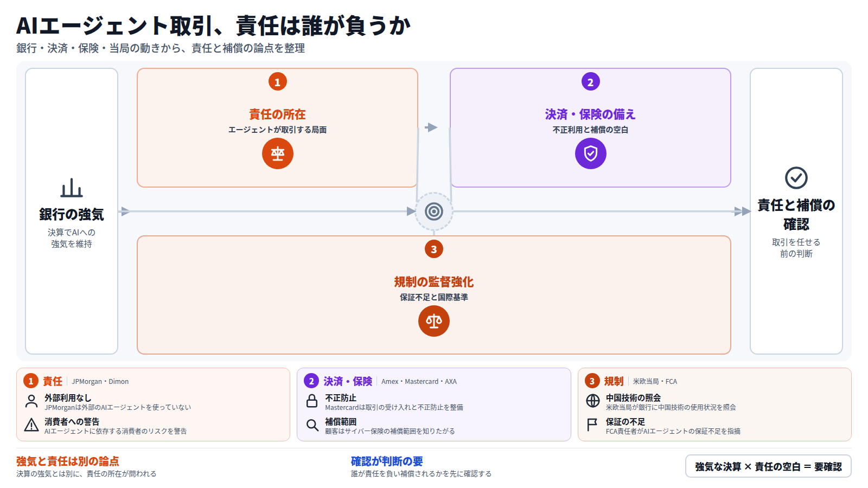Click the main title AIエージェント取引、責任は誰が負うか
Image resolution: width=868 pixels, height=488 pixels.
[x=213, y=25]
